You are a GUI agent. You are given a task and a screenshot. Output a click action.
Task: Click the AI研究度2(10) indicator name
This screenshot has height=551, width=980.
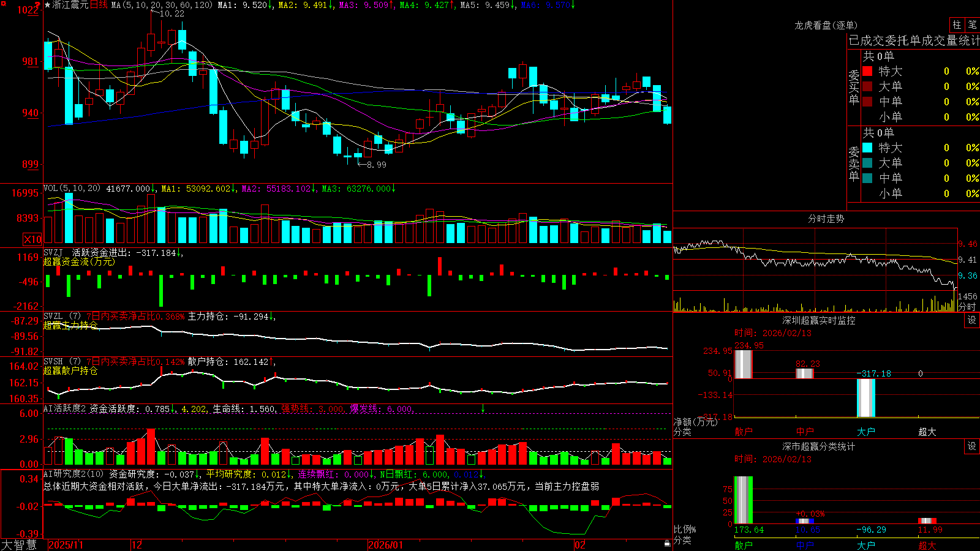tap(73, 474)
